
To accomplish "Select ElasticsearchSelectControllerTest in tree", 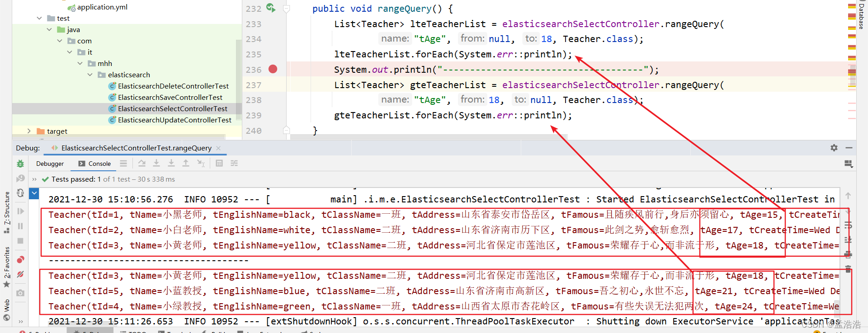I will click(173, 108).
